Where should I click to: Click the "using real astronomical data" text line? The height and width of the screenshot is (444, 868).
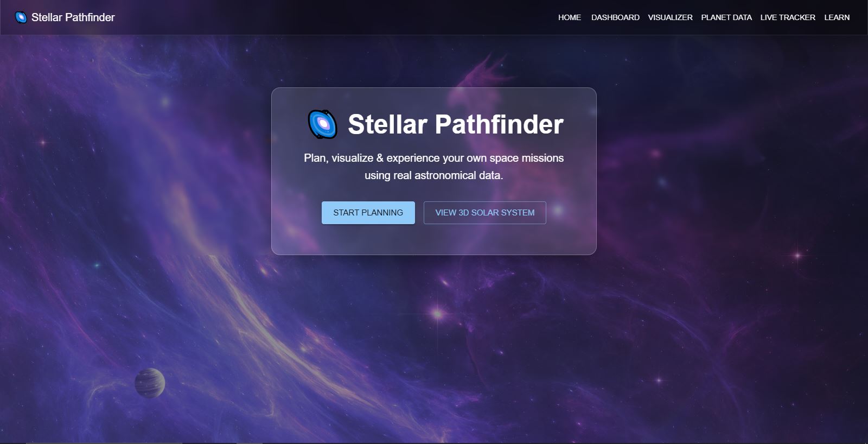pos(434,175)
